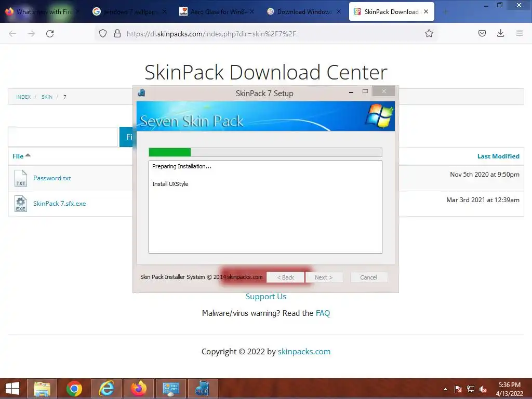Open network status tray icon
532x399 pixels.
[471, 389]
